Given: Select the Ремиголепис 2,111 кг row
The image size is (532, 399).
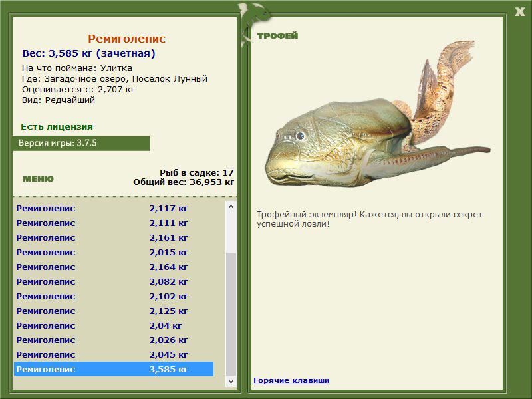Looking at the screenshot, I should (114, 223).
